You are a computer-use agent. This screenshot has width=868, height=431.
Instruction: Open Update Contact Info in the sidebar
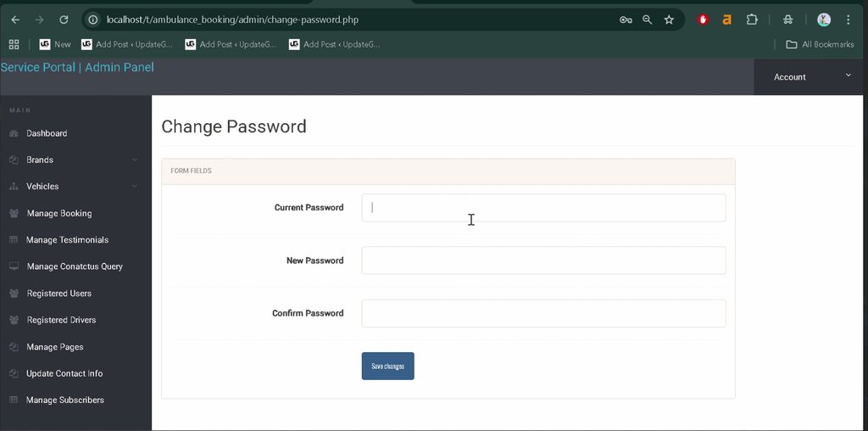(64, 373)
